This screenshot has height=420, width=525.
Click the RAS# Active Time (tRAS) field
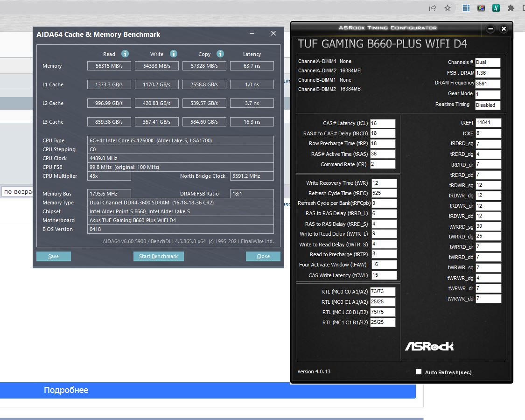[383, 154]
